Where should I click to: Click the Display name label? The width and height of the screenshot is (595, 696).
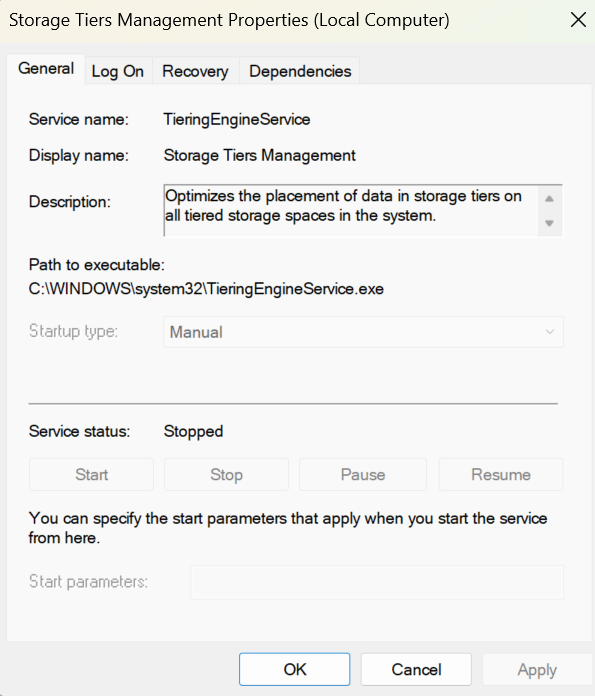point(79,155)
